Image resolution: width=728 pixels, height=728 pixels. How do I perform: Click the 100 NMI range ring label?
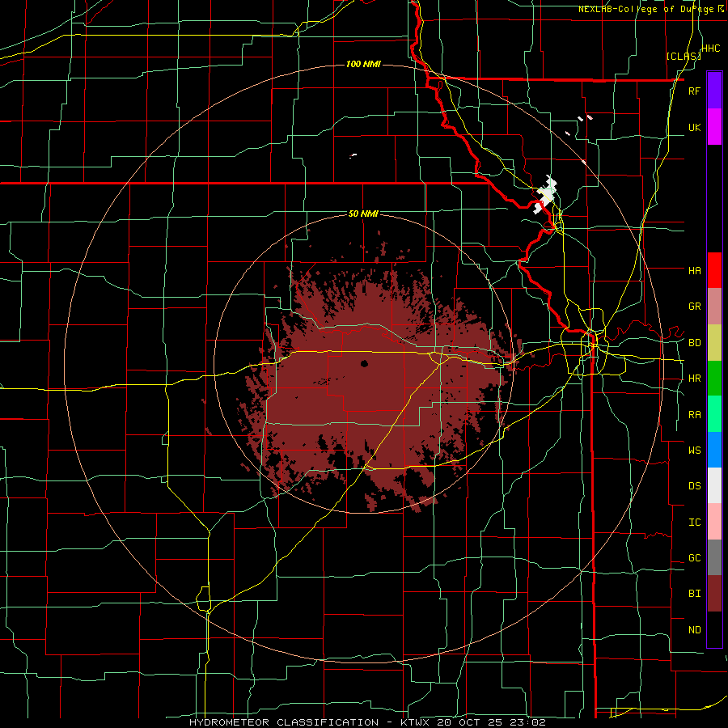pos(363,64)
